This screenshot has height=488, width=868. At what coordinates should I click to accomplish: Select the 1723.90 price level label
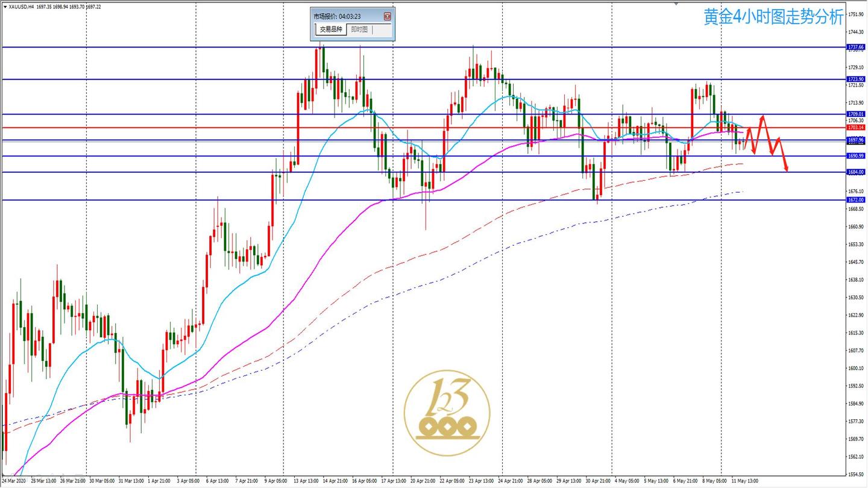[856, 79]
